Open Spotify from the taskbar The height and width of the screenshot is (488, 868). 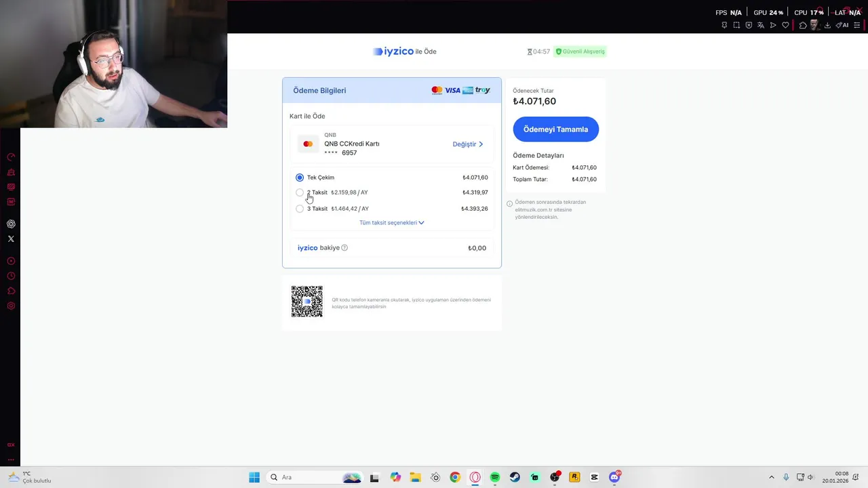click(495, 477)
